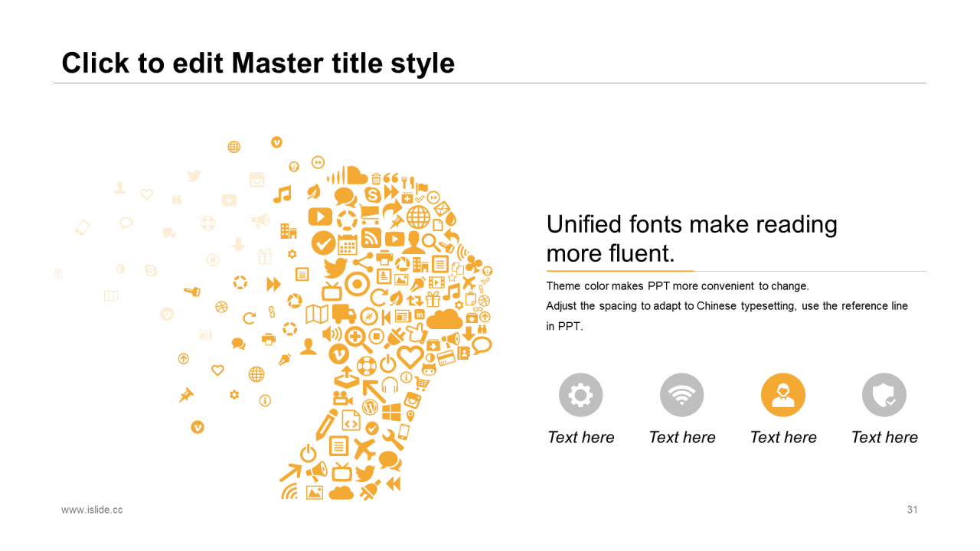The width and height of the screenshot is (980, 551).
Task: Click the 'Theme color makes PPT more convenient' line
Action: click(678, 286)
